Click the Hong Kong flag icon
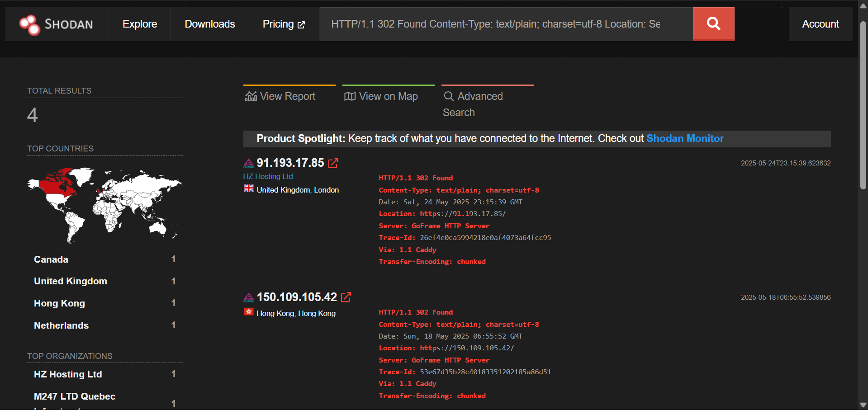868x410 pixels. click(248, 312)
